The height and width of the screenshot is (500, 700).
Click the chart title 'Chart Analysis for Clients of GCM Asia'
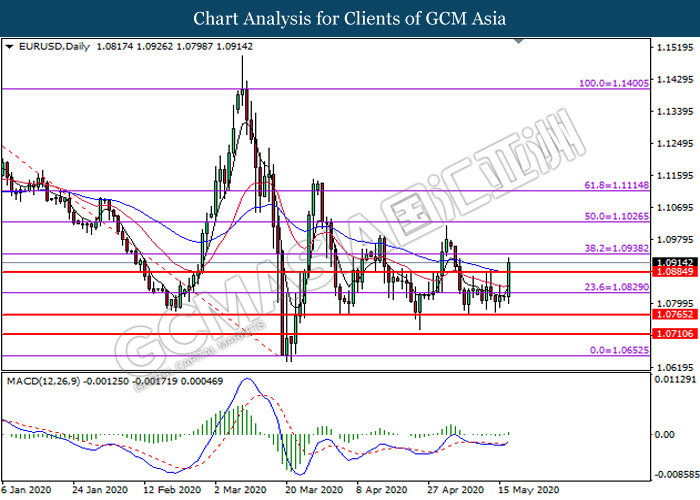[350, 18]
